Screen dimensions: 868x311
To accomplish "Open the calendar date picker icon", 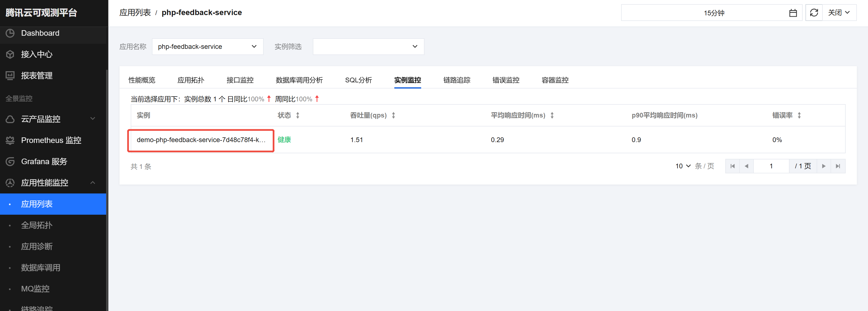I will (793, 13).
